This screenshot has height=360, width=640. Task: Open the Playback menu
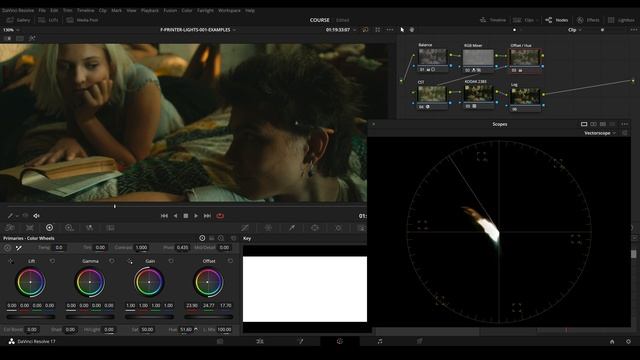tap(150, 10)
